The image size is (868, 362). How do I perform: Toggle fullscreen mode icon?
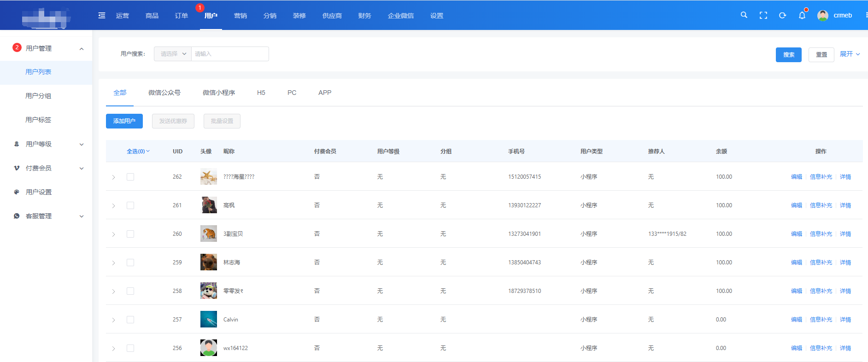pyautogui.click(x=763, y=15)
